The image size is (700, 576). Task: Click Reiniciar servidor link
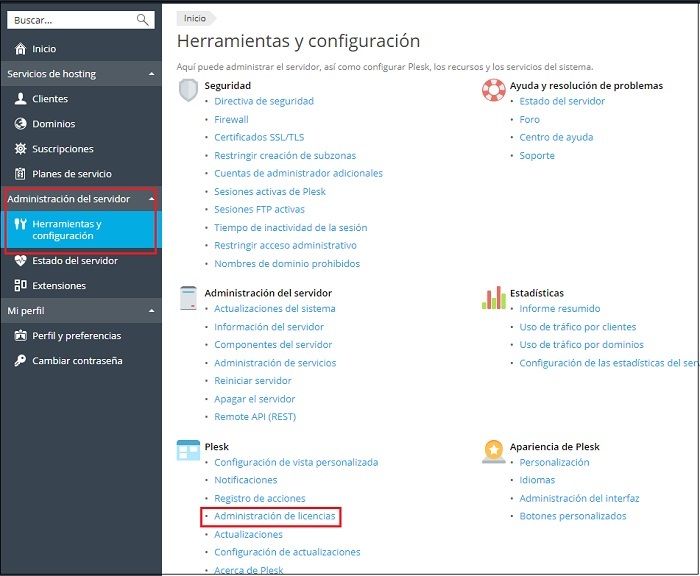tap(253, 381)
